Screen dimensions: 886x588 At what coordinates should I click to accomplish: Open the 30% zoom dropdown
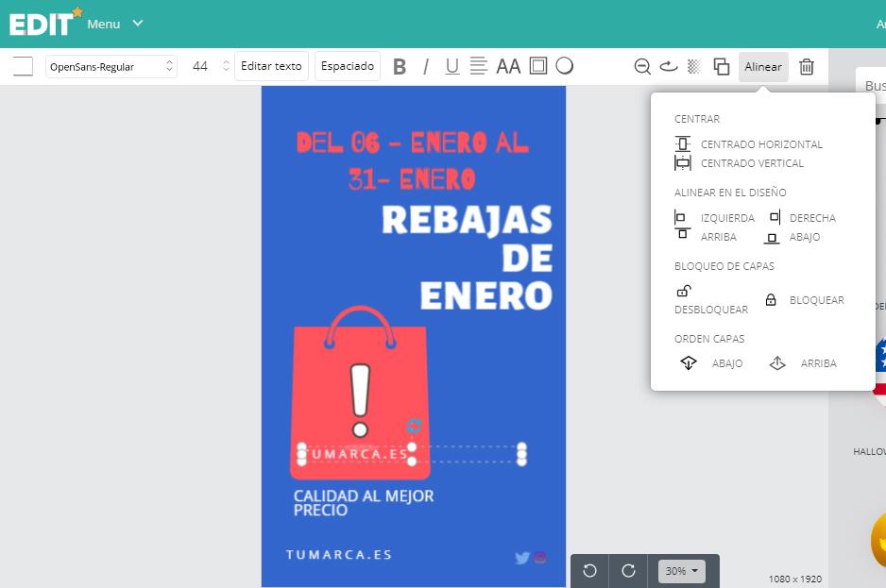(x=681, y=571)
